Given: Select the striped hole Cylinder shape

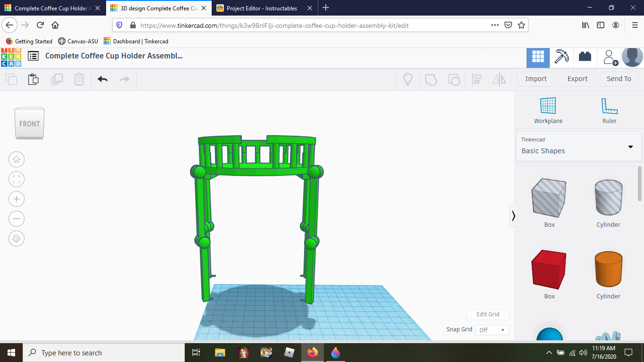Looking at the screenshot, I should click(x=608, y=198).
